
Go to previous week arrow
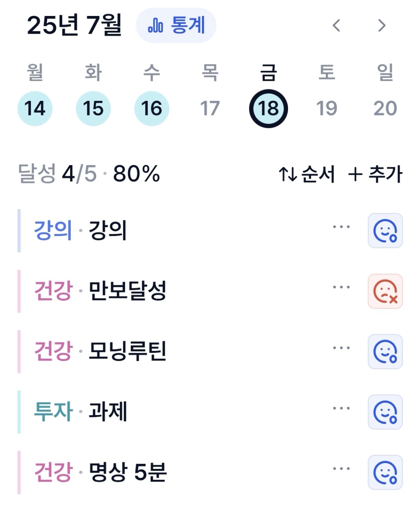336,25
